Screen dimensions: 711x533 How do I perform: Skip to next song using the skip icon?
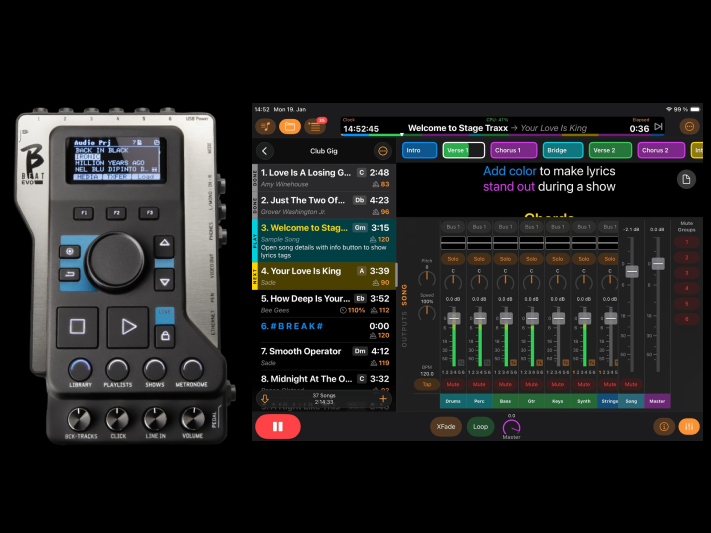(x=659, y=127)
